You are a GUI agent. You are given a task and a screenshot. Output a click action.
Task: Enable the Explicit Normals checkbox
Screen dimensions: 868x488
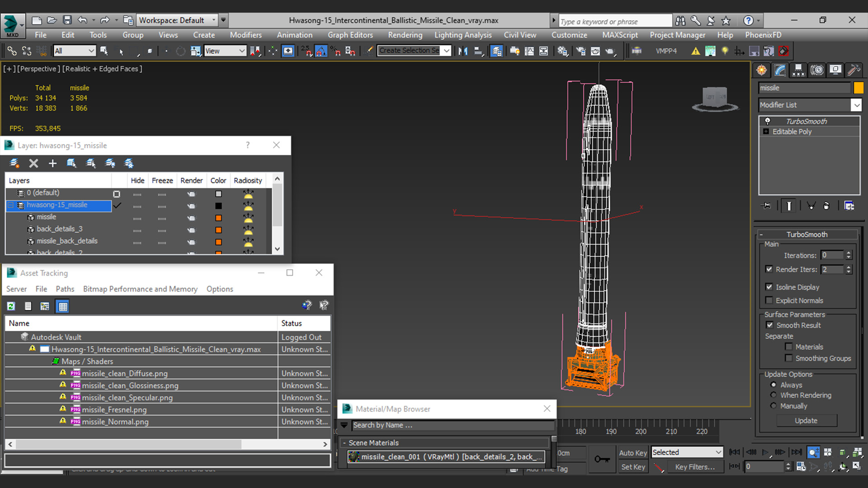point(769,300)
